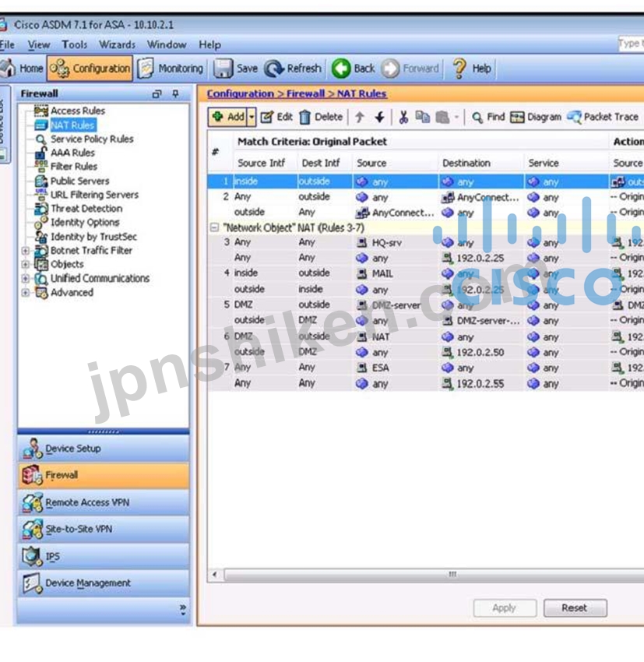This screenshot has height=662, width=644.
Task: Click the Reset button
Action: 575,608
